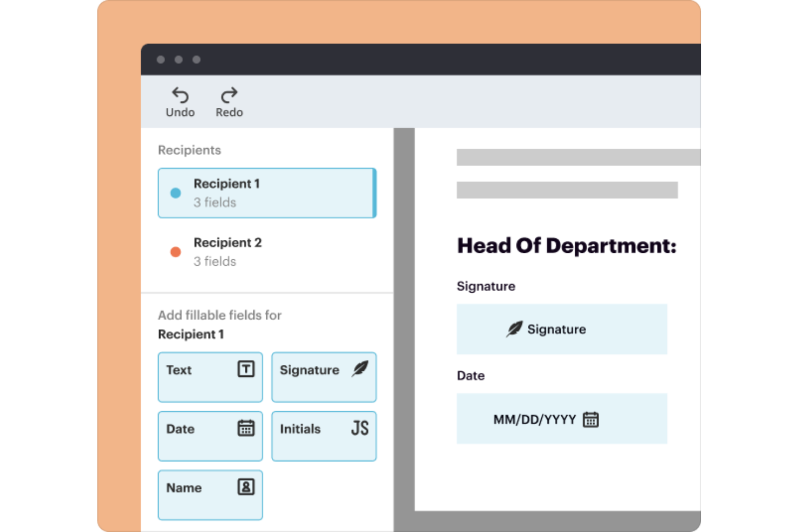Click the MM/DD/YYYY date input in the document
The image size is (798, 532).
coord(562,419)
